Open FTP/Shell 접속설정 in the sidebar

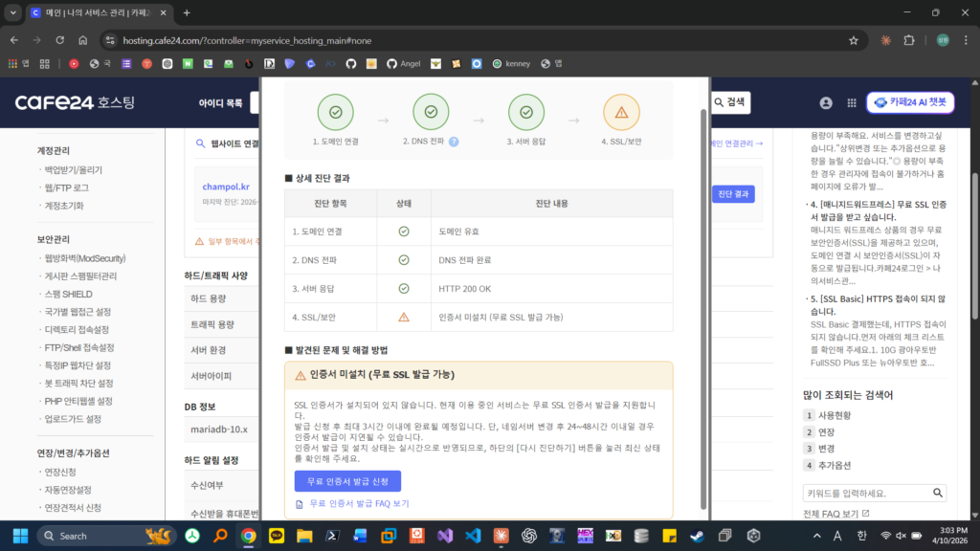(79, 347)
